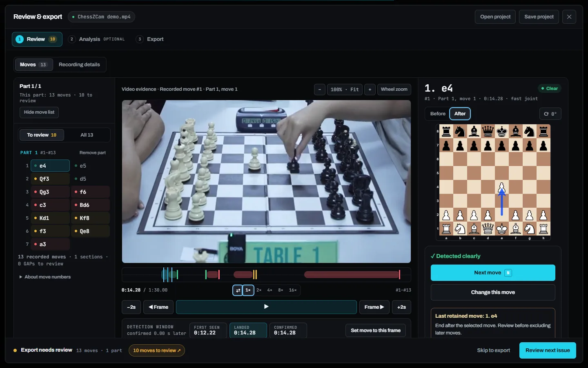The image size is (588, 368).
Task: Toggle Wheel zoom mode
Action: [x=394, y=90]
